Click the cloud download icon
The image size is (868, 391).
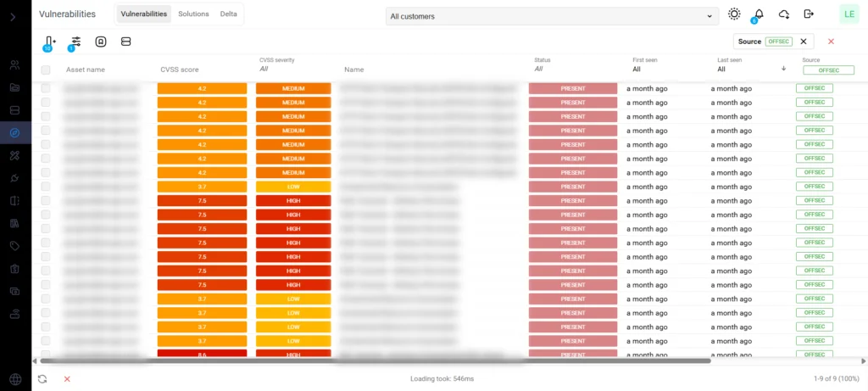click(783, 14)
